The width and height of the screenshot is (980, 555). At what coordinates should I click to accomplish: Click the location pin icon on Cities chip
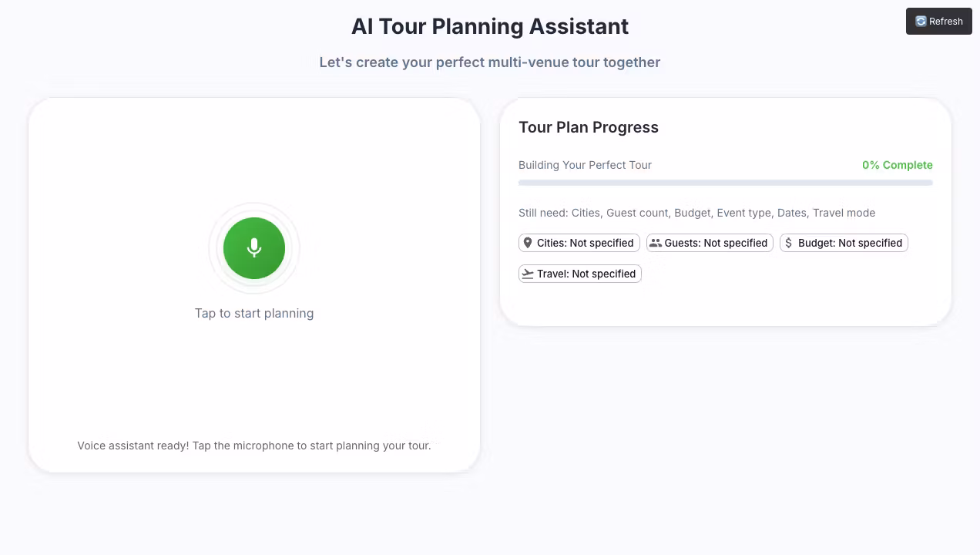[528, 243]
